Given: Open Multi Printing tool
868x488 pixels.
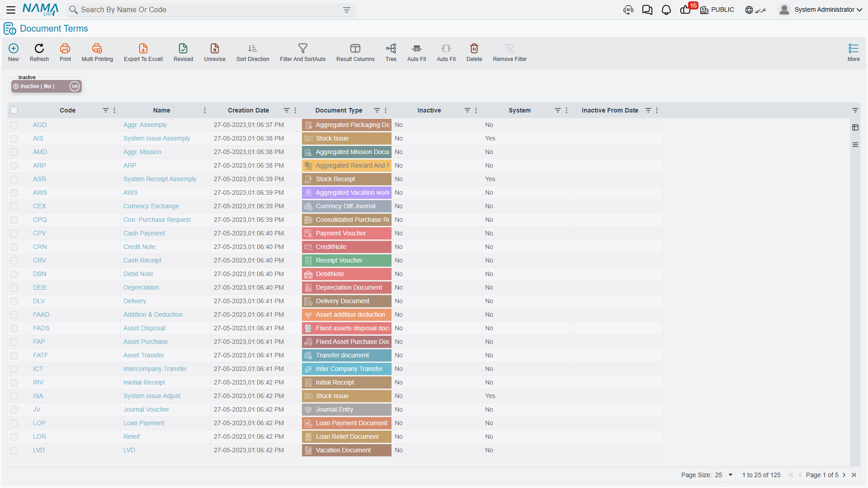Looking at the screenshot, I should (97, 48).
